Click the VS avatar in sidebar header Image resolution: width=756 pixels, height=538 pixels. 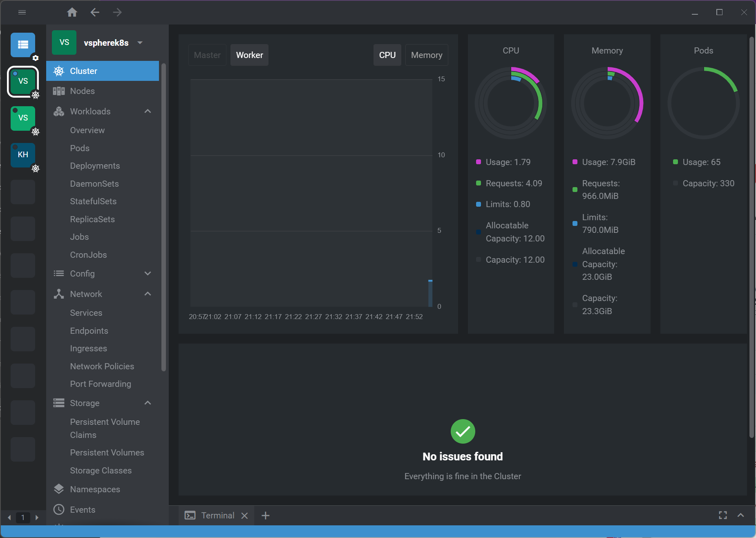(x=64, y=42)
